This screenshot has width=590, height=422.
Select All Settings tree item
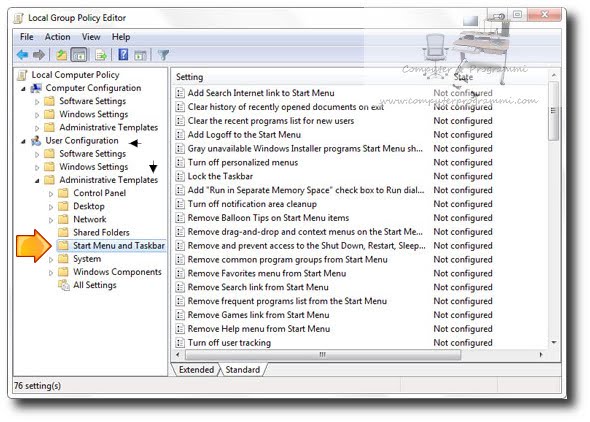pyautogui.click(x=95, y=285)
